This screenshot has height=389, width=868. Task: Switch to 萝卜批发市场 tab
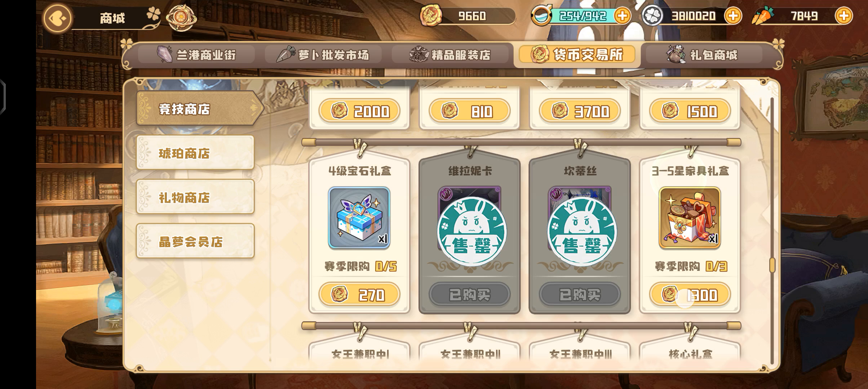(x=323, y=55)
